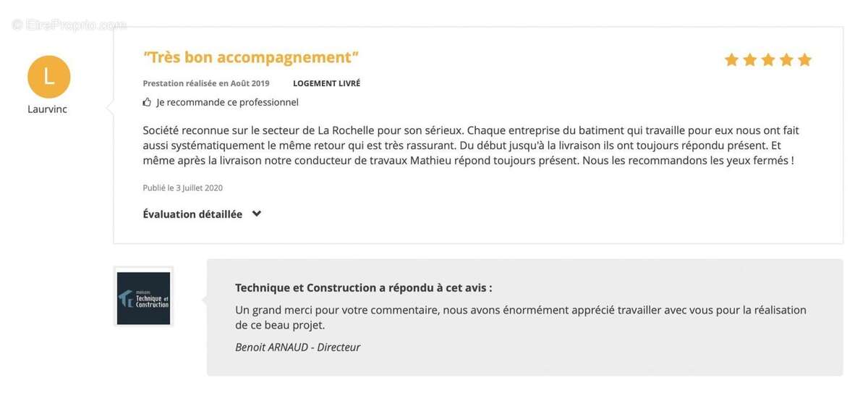Click "Je recommande ce professionnel" text
Image resolution: width=868 pixels, height=404 pixels.
point(227,102)
